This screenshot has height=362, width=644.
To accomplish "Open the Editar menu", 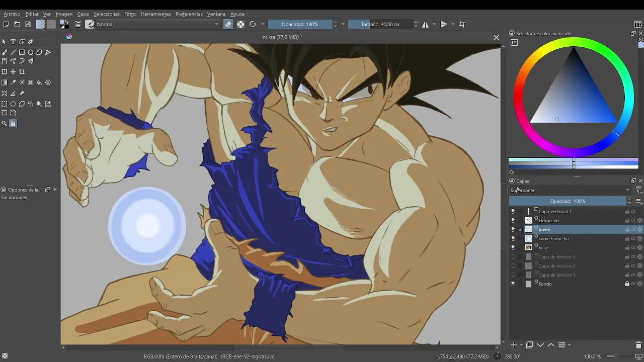I will pos(32,14).
